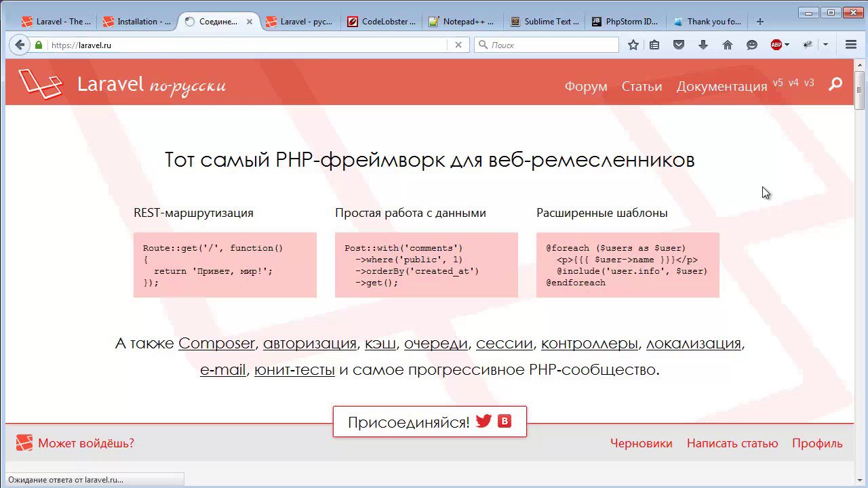Open the сессии link
The height and width of the screenshot is (488, 868).
505,343
